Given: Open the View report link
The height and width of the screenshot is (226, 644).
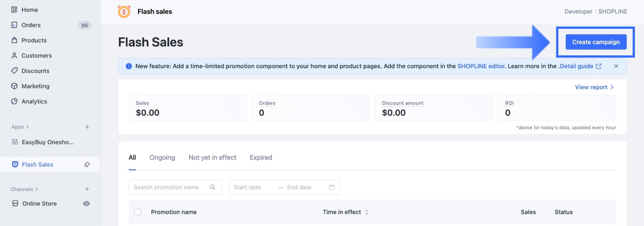Looking at the screenshot, I should tap(594, 87).
